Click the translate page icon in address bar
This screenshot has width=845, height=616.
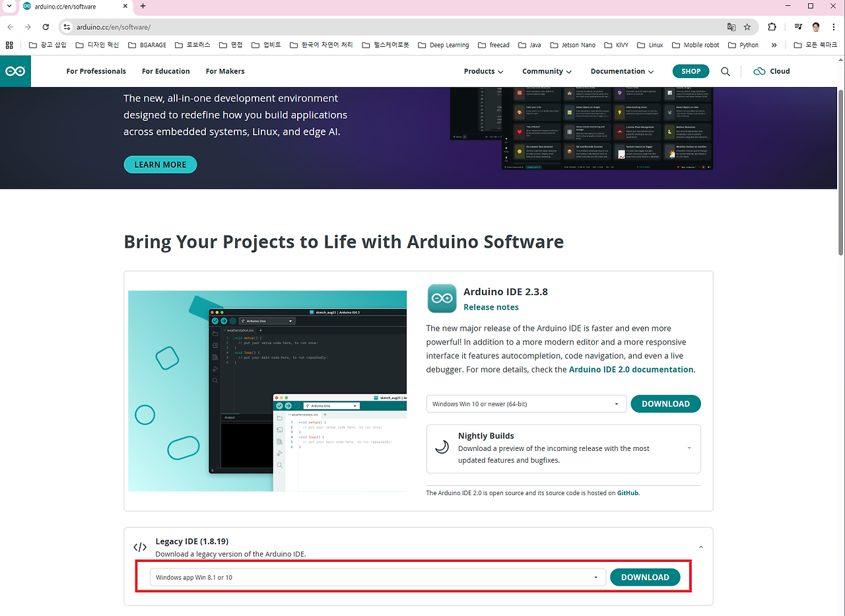coord(731,27)
